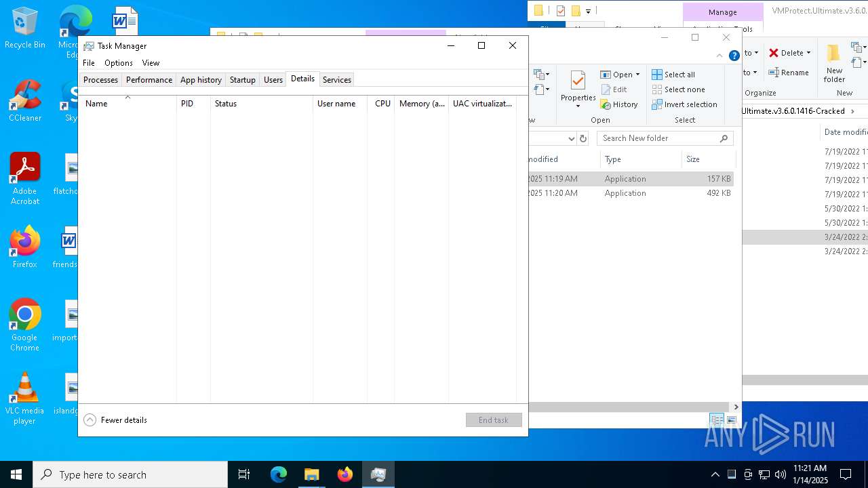Click History in the Open group
Screen dimensions: 868x488
(619, 104)
